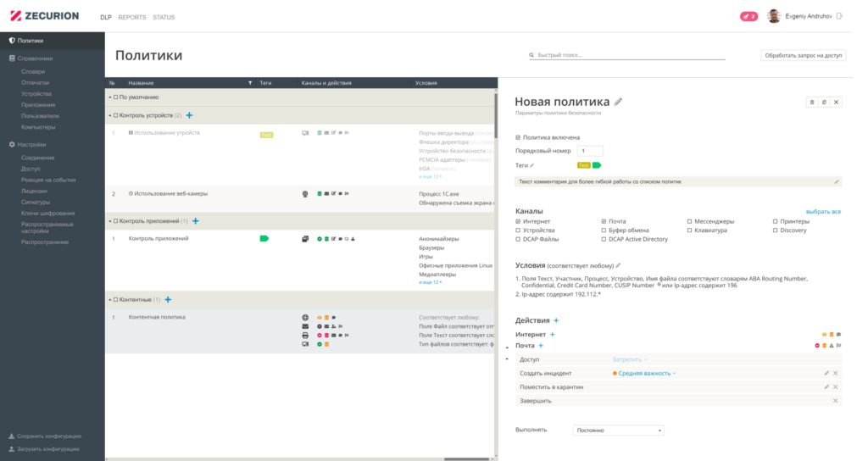The image size is (868, 461).
Task: Open the 'Выполнять' dropdown showing 'Постоянно'
Action: pyautogui.click(x=618, y=430)
